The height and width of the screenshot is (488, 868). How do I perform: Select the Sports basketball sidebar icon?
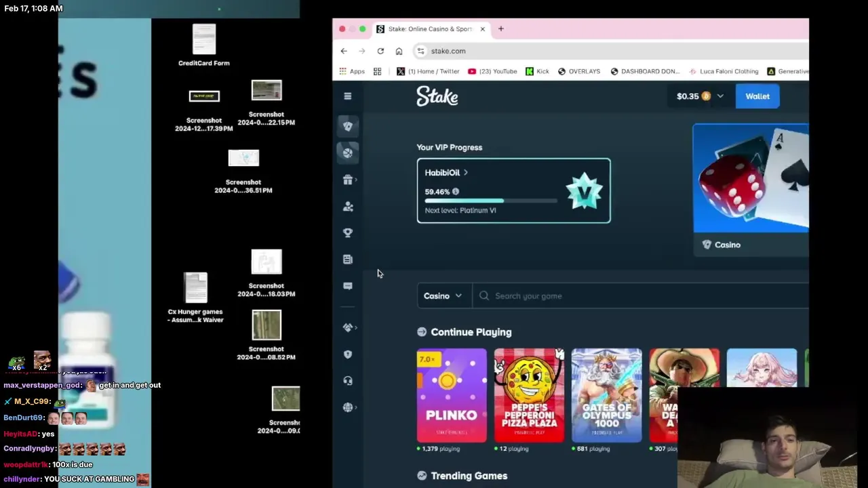(348, 152)
